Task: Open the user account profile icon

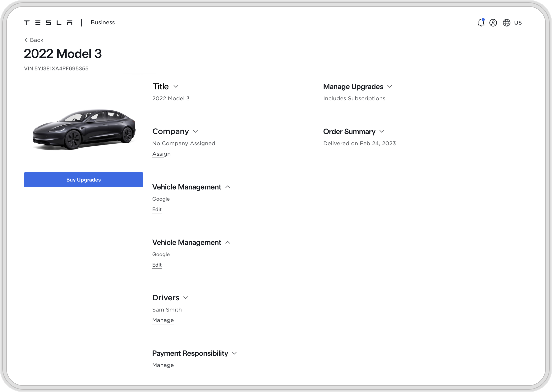Action: 493,23
